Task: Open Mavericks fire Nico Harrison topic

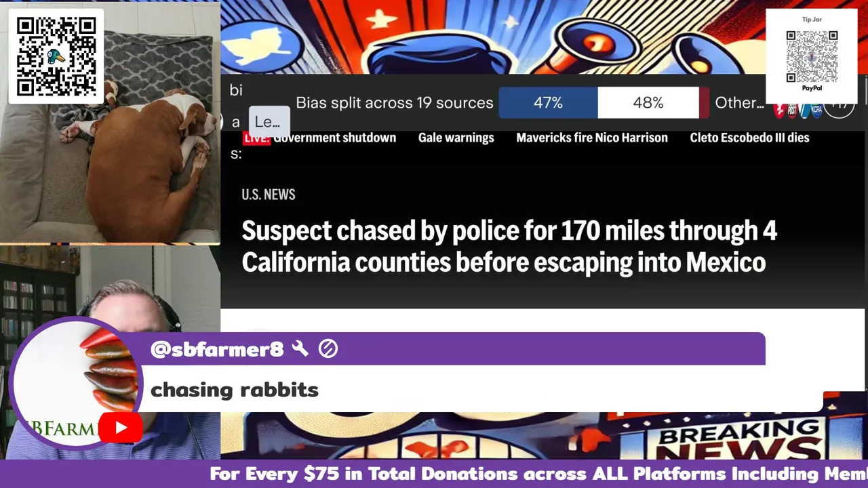Action: pos(592,138)
